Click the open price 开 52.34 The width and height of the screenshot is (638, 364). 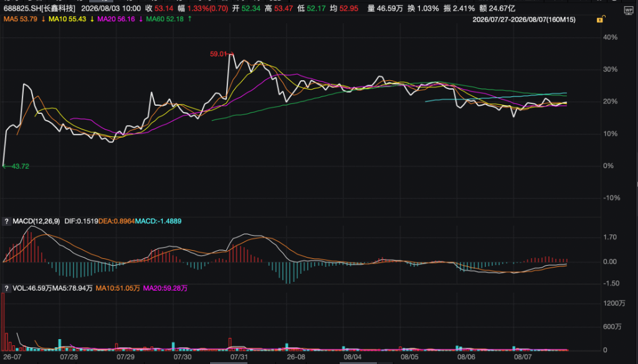pos(246,9)
